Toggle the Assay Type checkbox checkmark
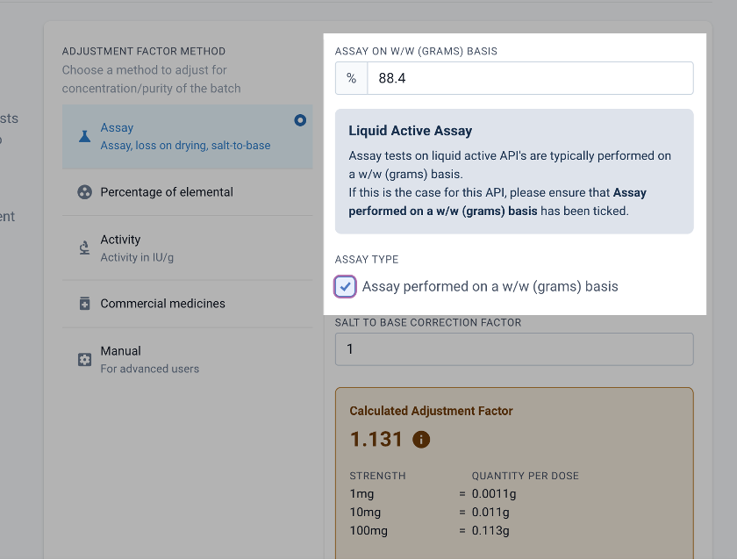This screenshot has height=560, width=737. (x=344, y=286)
